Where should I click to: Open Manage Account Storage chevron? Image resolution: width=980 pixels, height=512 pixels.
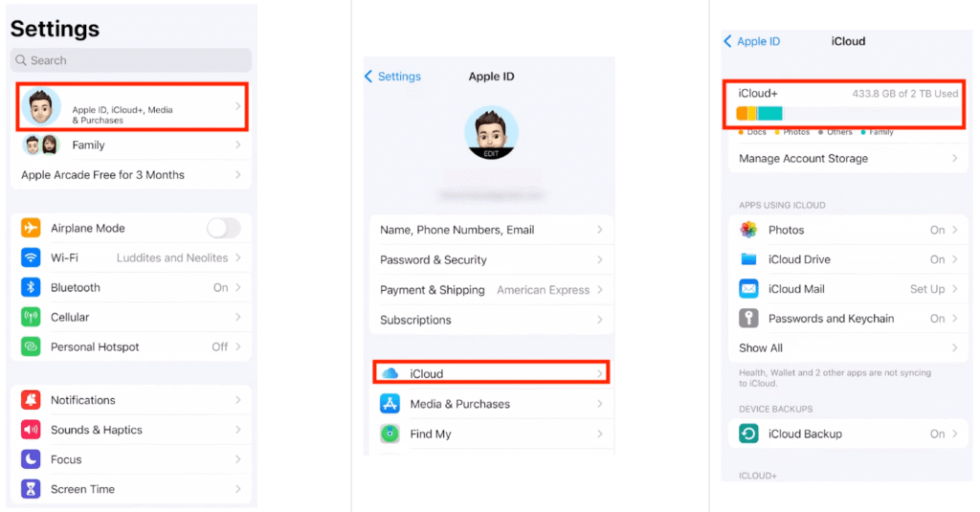coord(954,158)
